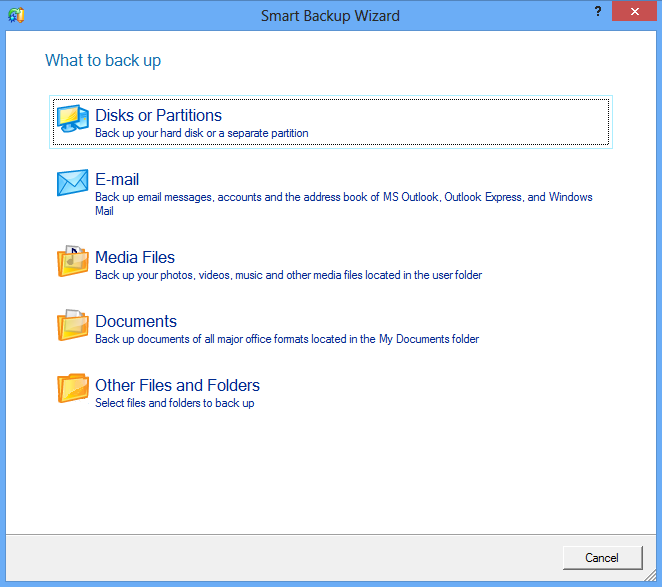This screenshot has width=662, height=587.
Task: Click the E-mail envelope icon
Action: (73, 185)
